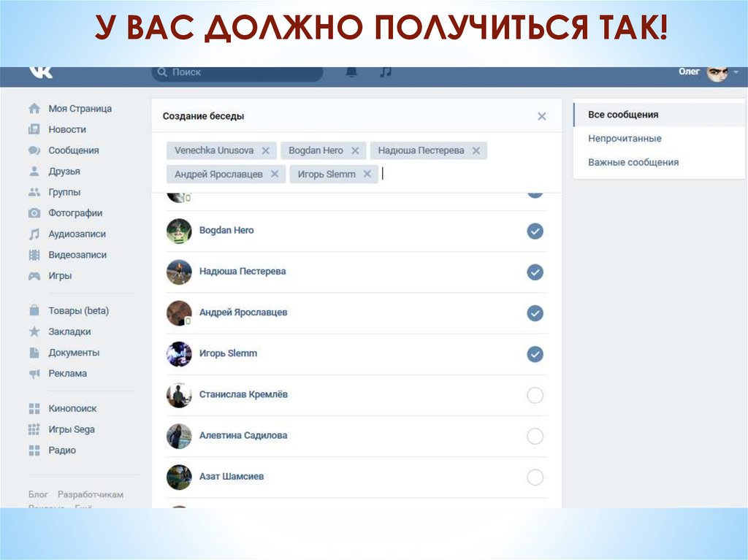Deselect Игорь Slemm check mark
Image resolution: width=748 pixels, height=560 pixels.
[535, 354]
